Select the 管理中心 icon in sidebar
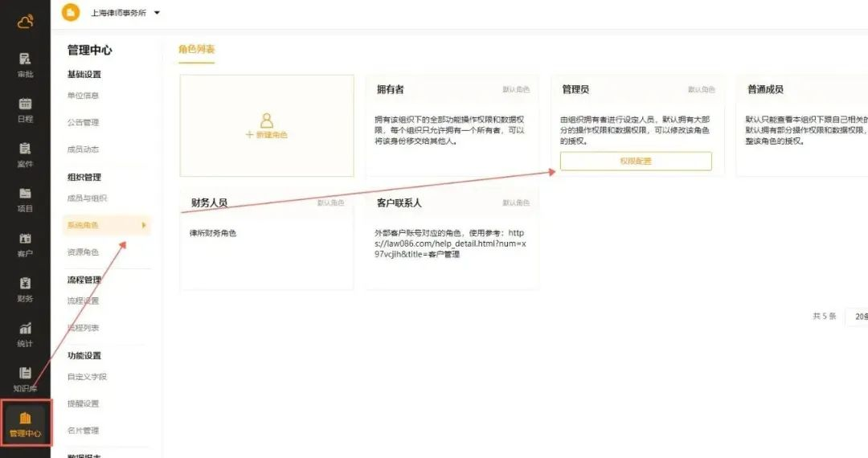868x458 pixels. [25, 423]
